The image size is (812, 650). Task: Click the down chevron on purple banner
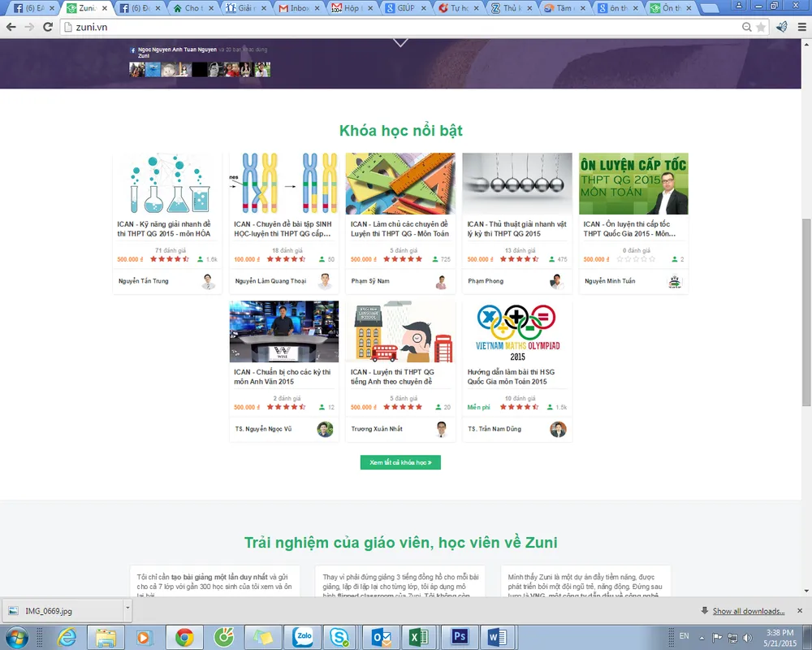click(x=400, y=42)
